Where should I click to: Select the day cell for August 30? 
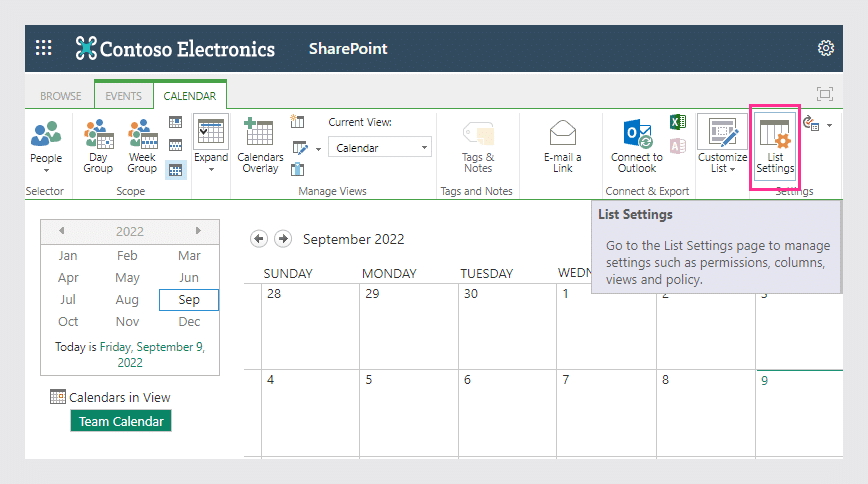pos(507,327)
